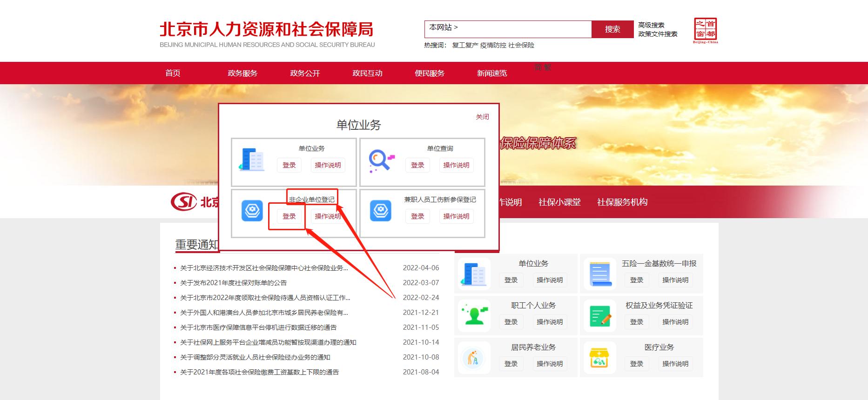
Task: Open 操作说明 for 居民养老业务
Action: tap(550, 364)
